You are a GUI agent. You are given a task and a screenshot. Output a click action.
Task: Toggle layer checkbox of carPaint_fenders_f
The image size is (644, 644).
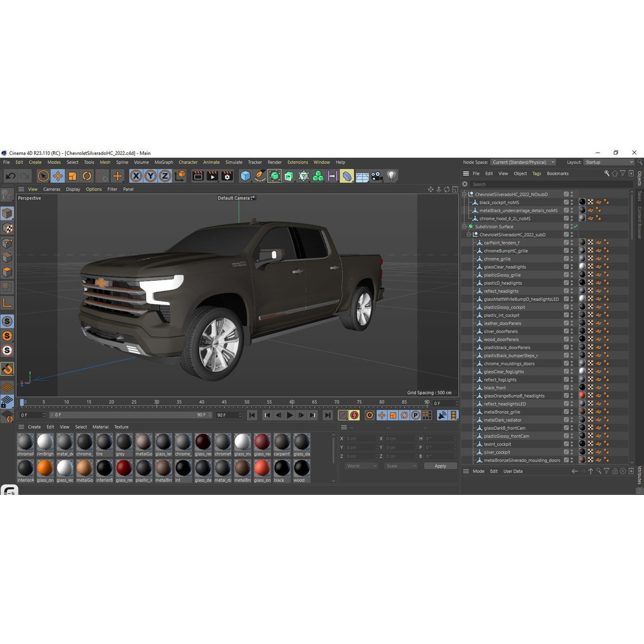tap(566, 243)
